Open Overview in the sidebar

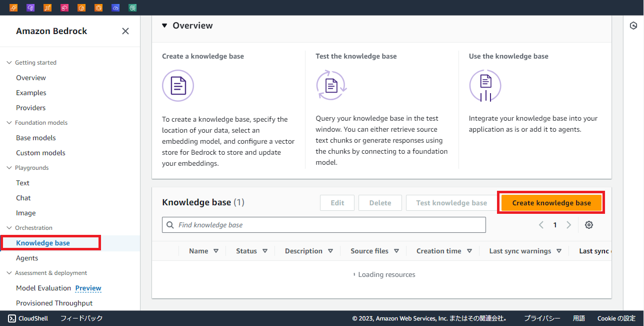(x=31, y=78)
